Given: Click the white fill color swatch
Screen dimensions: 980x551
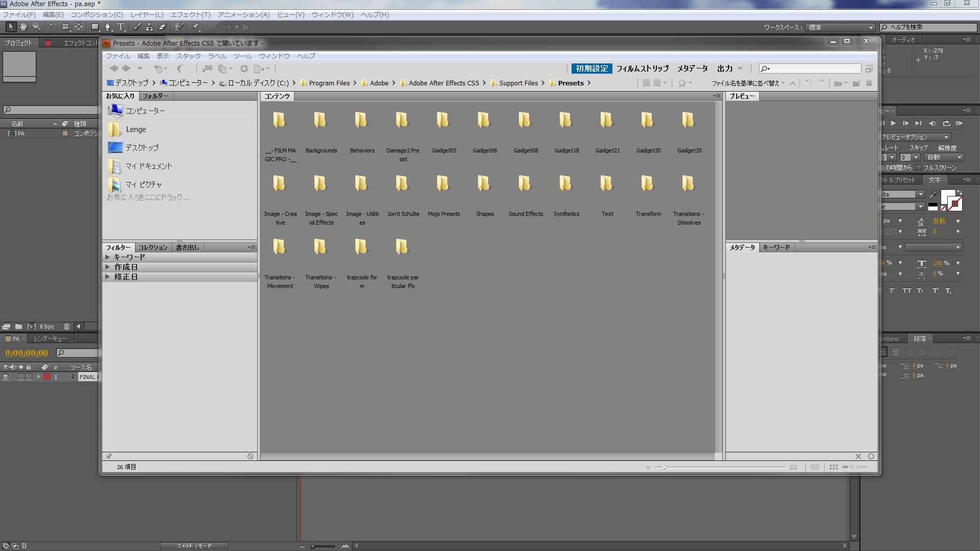Looking at the screenshot, I should (948, 196).
